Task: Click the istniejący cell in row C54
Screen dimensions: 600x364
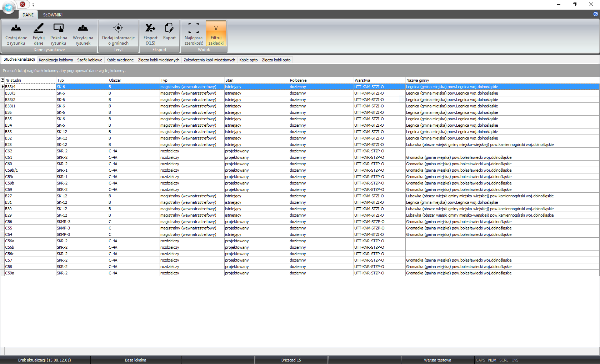Action: click(x=256, y=234)
